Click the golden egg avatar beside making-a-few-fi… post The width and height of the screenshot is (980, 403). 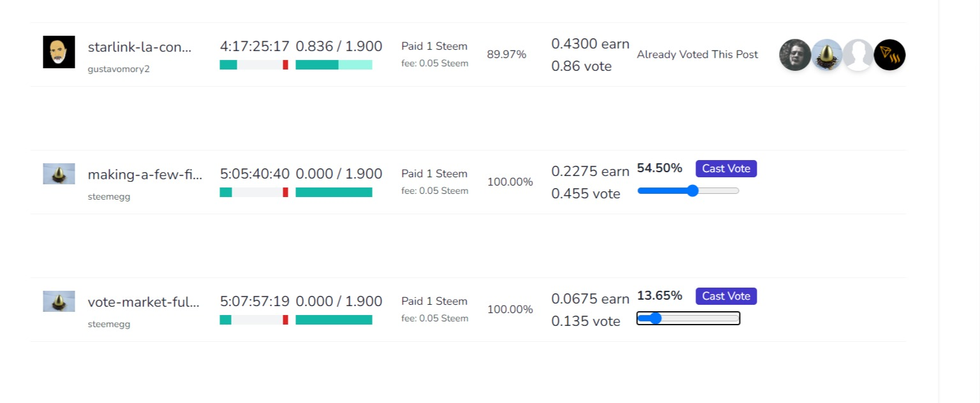point(59,173)
